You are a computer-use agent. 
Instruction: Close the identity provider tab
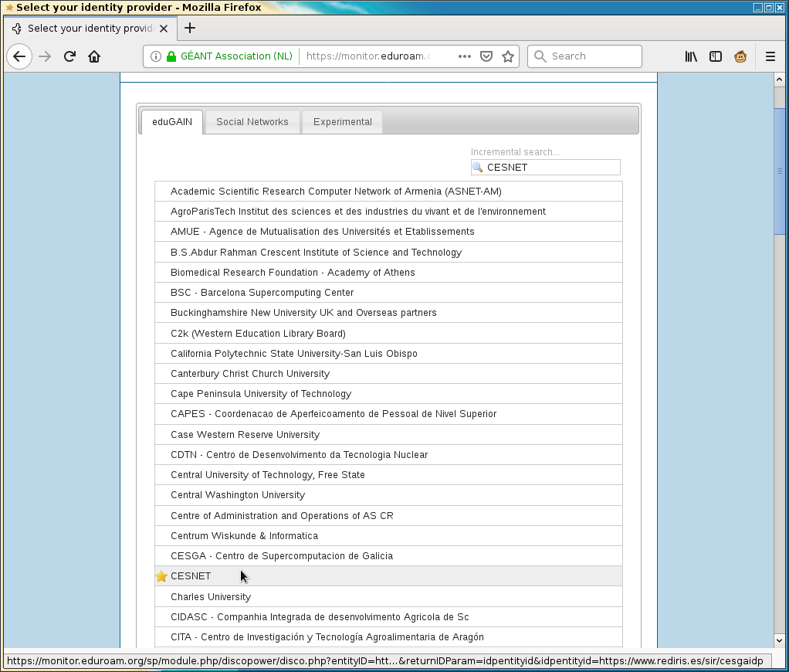(x=164, y=29)
